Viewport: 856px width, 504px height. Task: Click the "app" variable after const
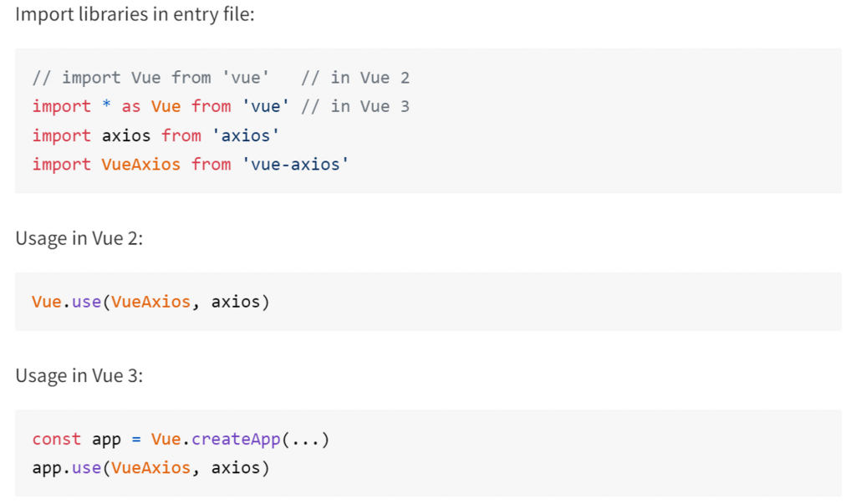point(106,439)
